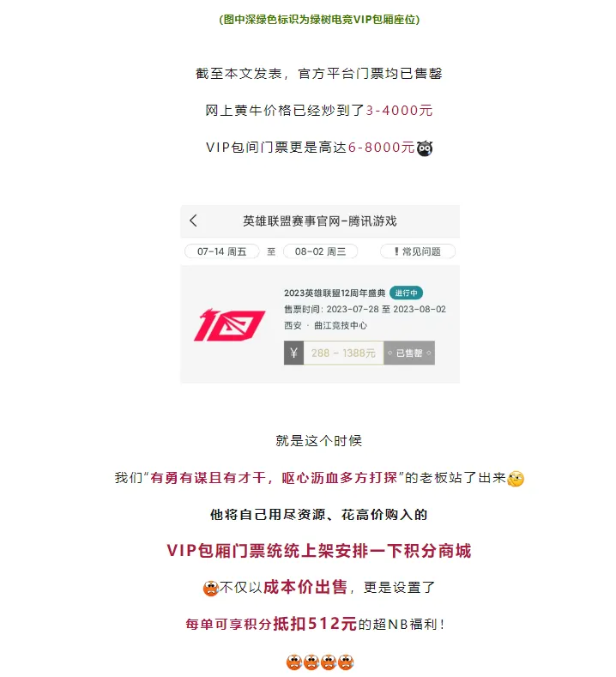Click the shocked owl emoji after 6-8000元
This screenshot has height=677, width=616.
pyautogui.click(x=425, y=148)
